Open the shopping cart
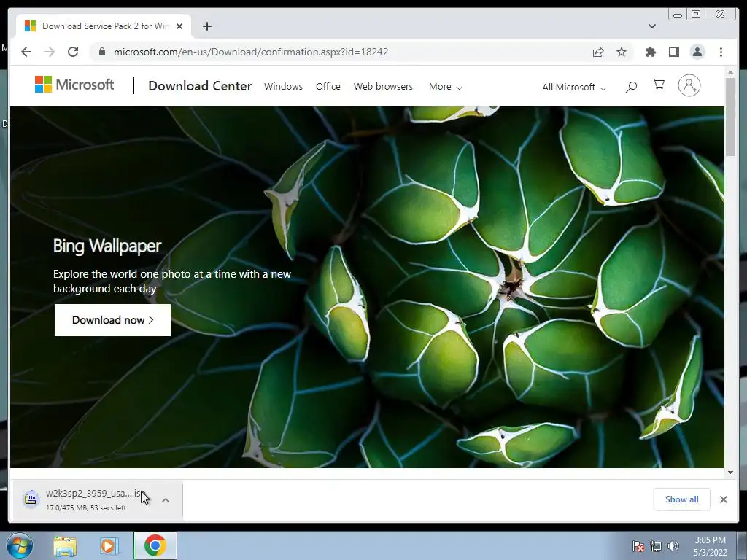 point(659,85)
